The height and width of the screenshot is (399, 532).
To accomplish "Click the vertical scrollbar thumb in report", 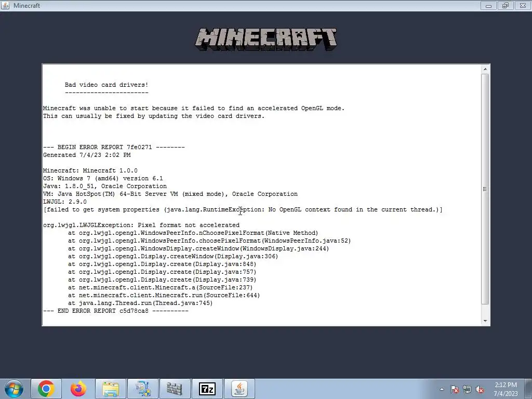I will 485,189.
